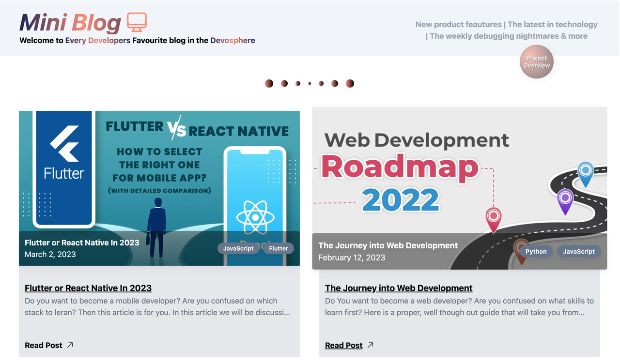Open the Flutter or React Native In 2023 heading link

coord(88,288)
